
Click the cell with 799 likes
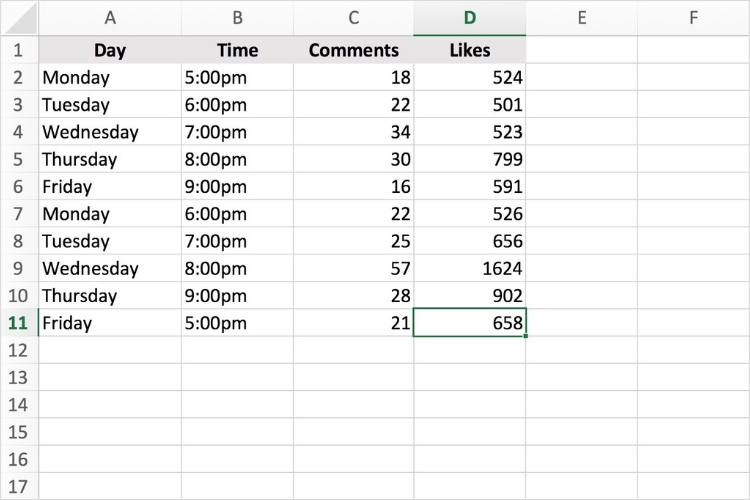(470, 159)
